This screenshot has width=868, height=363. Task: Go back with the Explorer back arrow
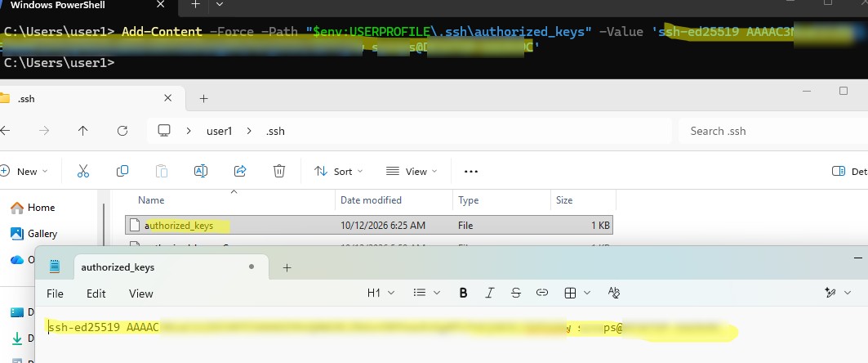tap(5, 131)
